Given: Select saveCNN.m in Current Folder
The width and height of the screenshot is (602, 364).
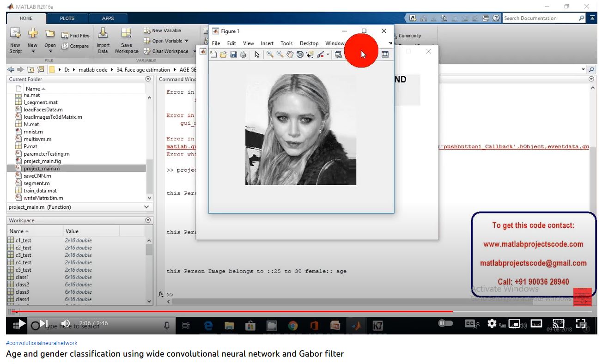Looking at the screenshot, I should click(x=37, y=176).
